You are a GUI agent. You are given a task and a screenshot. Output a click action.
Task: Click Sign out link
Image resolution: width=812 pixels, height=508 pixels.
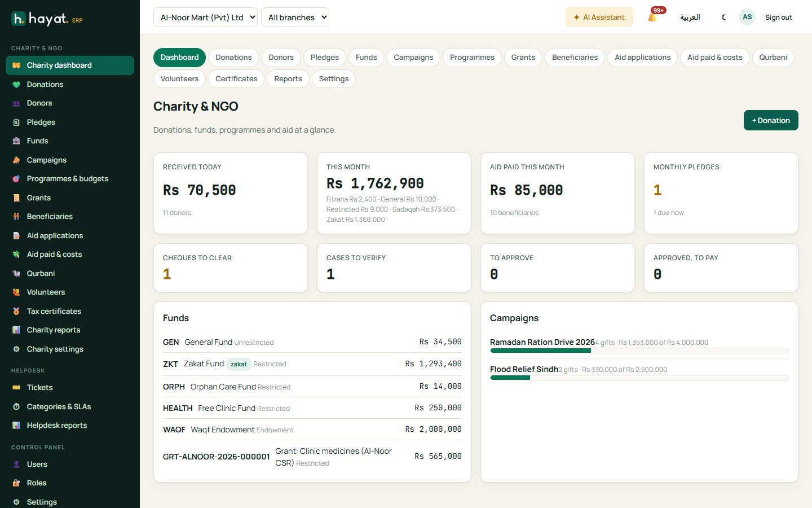tap(778, 17)
